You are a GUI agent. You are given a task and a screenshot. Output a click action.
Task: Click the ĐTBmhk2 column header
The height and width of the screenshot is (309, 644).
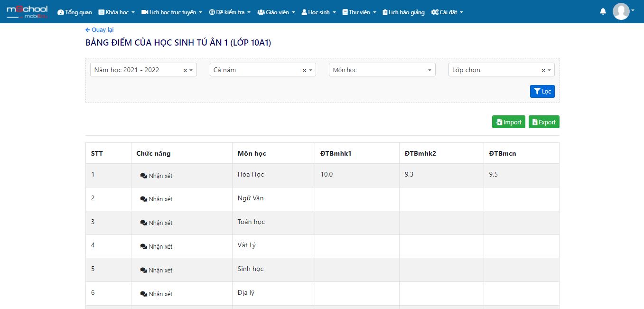tap(441, 153)
